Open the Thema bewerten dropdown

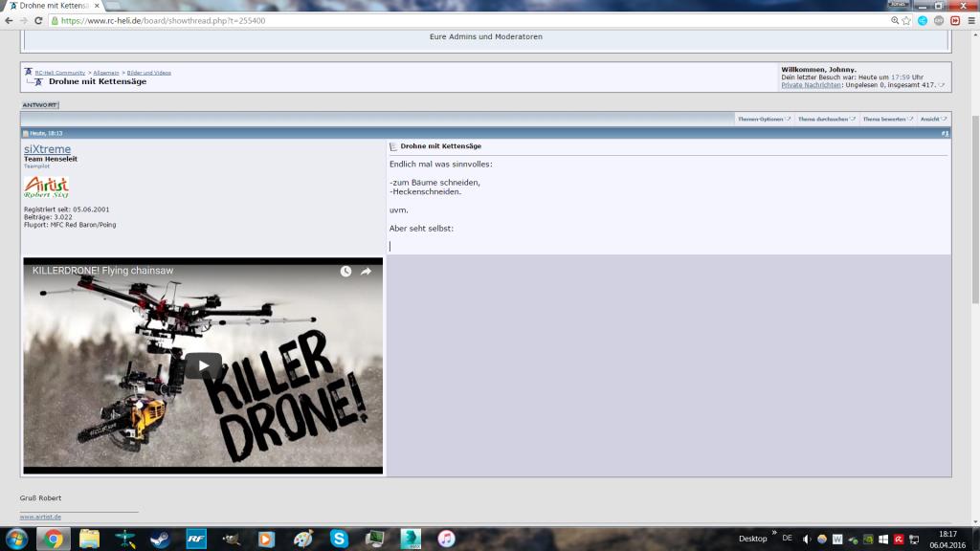point(886,119)
